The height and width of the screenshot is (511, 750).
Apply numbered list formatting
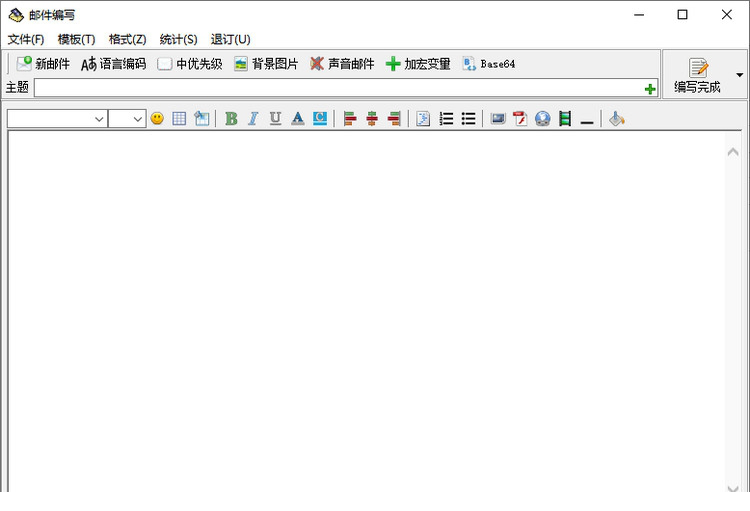(446, 118)
